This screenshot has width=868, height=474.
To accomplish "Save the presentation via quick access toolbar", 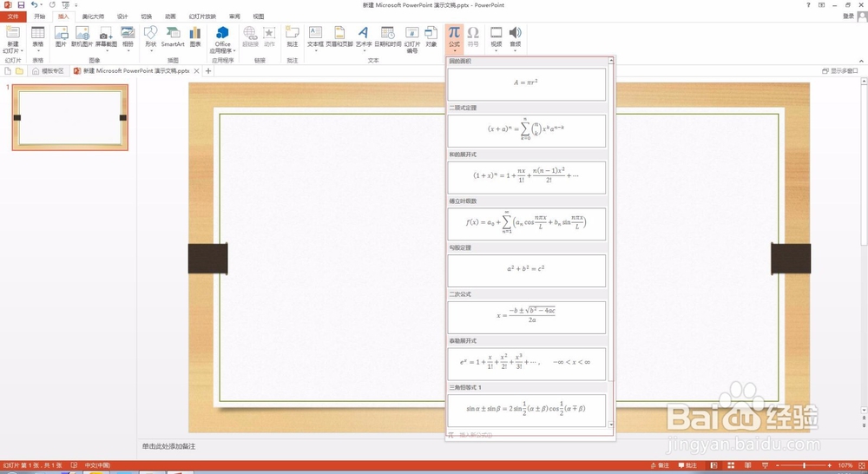I will pos(21,5).
